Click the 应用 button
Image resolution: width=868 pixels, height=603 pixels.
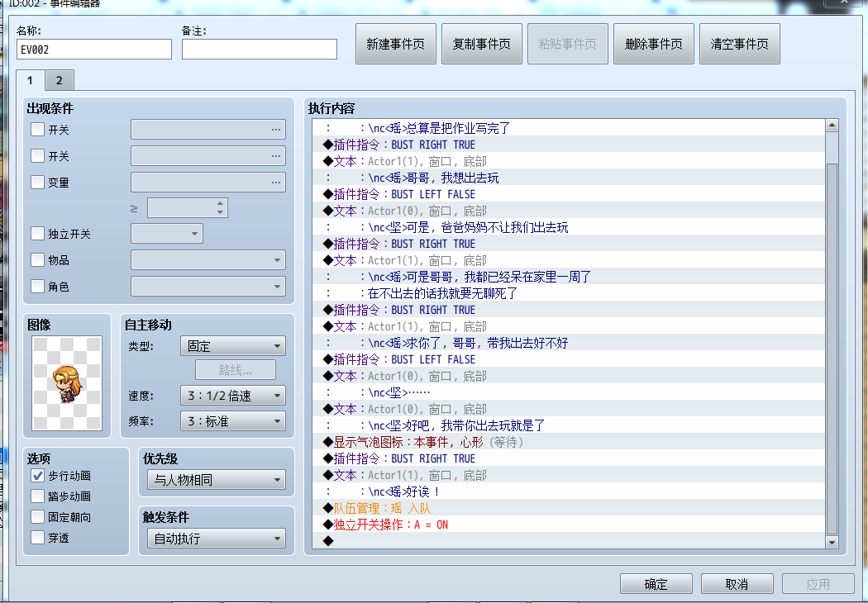click(x=818, y=584)
